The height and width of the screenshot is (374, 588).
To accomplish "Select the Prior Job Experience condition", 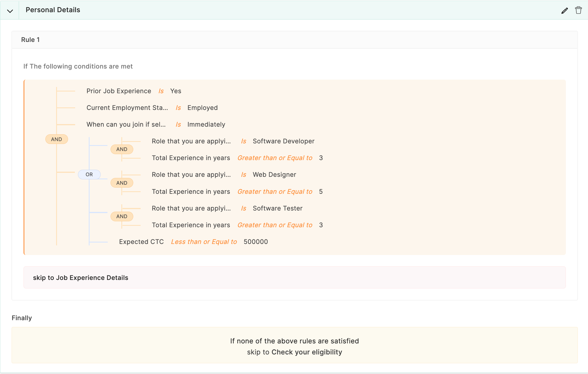I will [119, 91].
